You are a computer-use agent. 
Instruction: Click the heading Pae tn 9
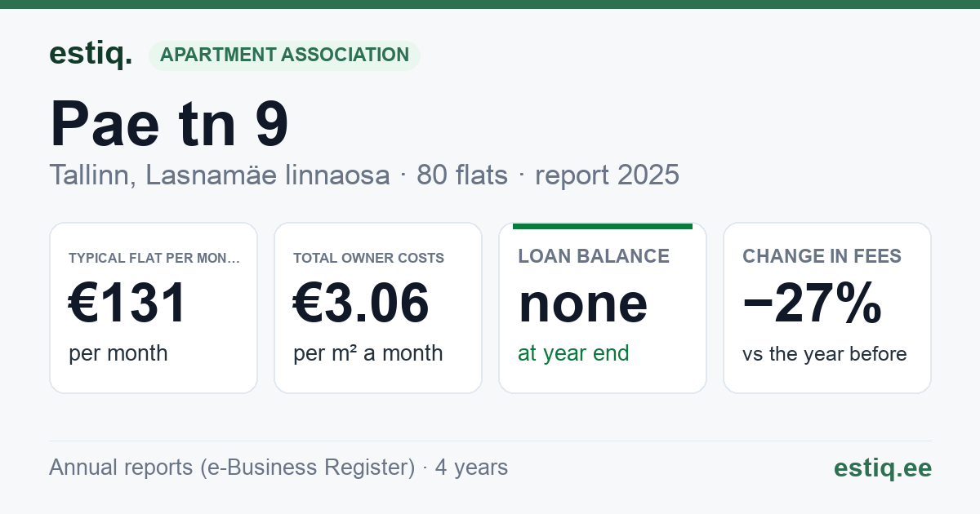(169, 123)
